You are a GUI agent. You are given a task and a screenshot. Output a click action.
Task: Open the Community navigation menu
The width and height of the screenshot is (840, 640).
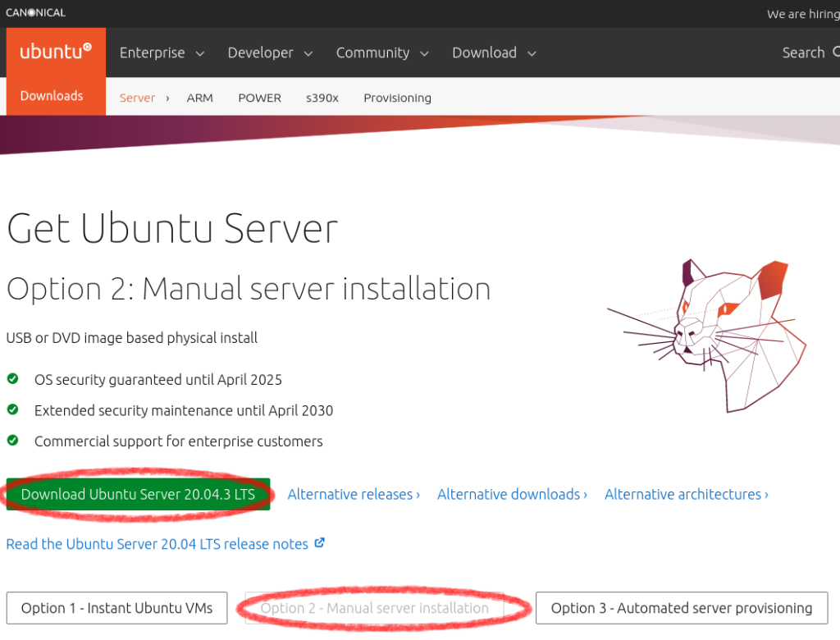[x=382, y=53]
